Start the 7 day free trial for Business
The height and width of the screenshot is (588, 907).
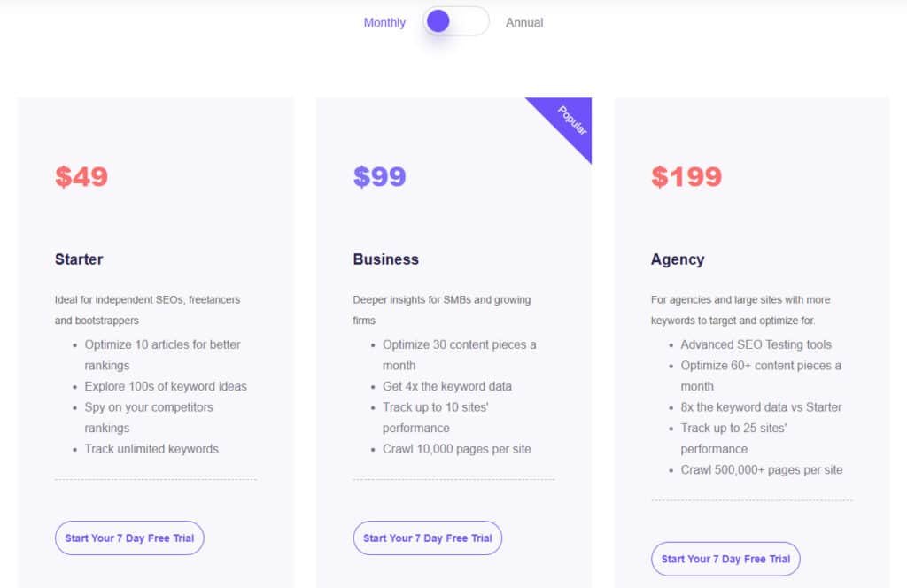428,538
